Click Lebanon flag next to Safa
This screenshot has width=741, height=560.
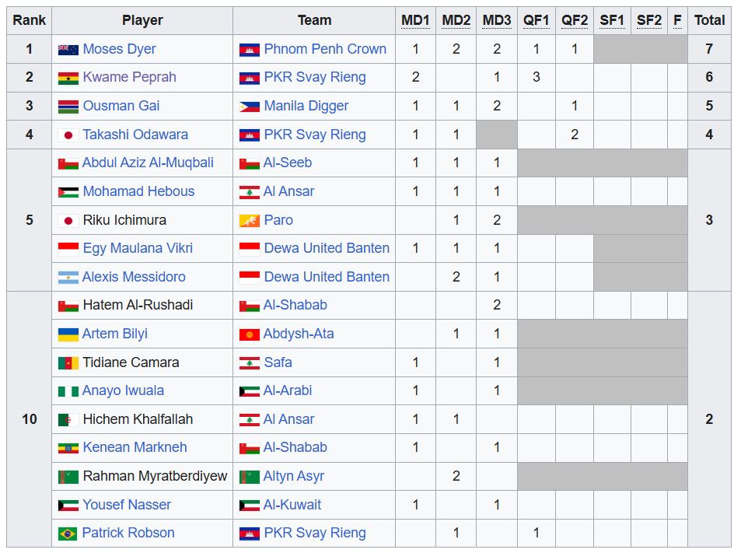[x=249, y=362]
